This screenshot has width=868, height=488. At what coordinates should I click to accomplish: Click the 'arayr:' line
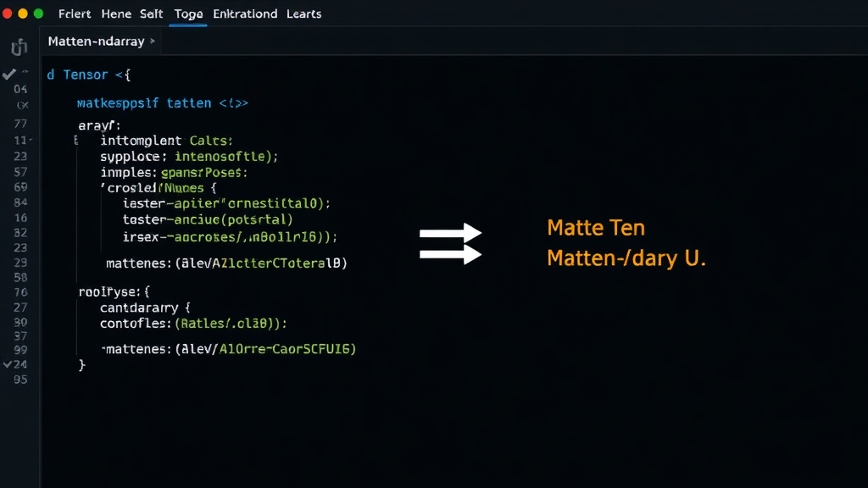point(99,125)
